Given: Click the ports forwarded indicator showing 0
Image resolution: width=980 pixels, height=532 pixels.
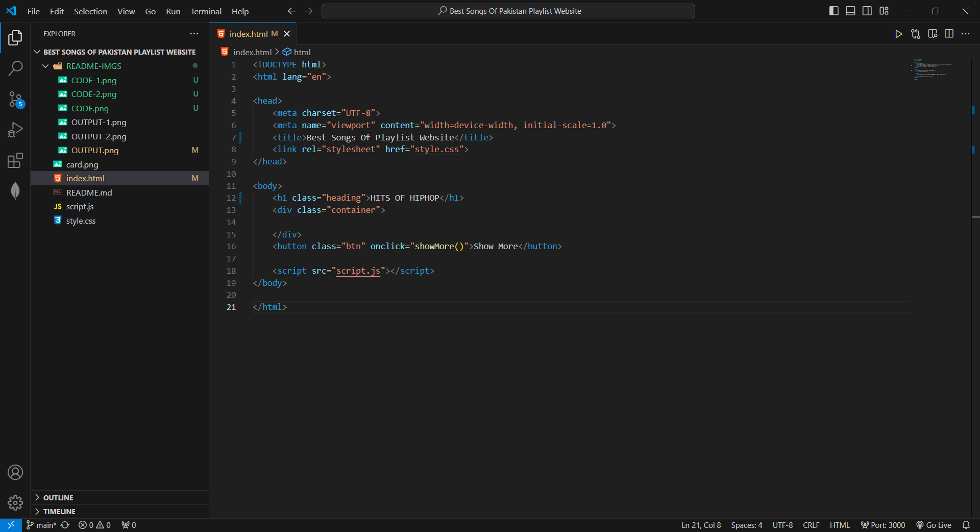Looking at the screenshot, I should tap(129, 525).
